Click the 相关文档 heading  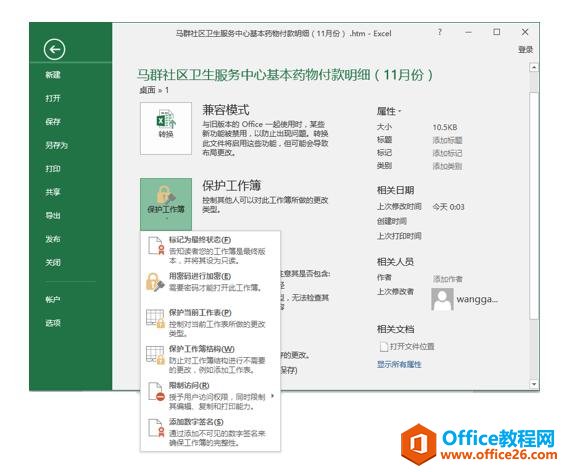tap(395, 329)
